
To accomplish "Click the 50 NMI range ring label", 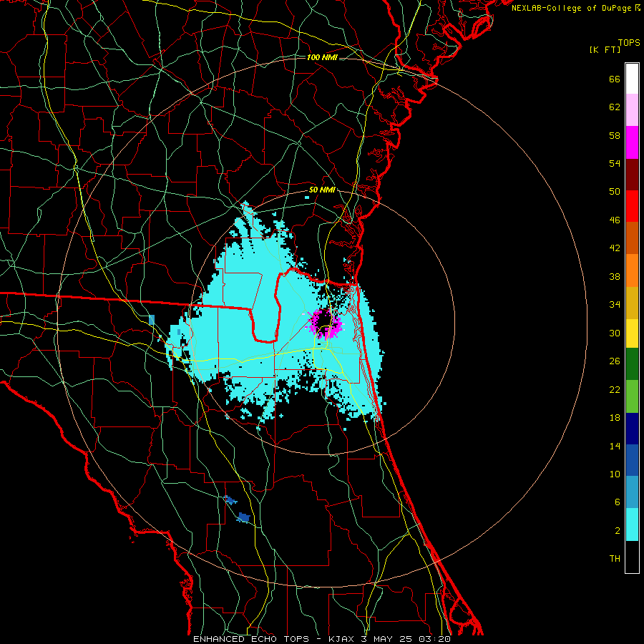I will tap(322, 190).
